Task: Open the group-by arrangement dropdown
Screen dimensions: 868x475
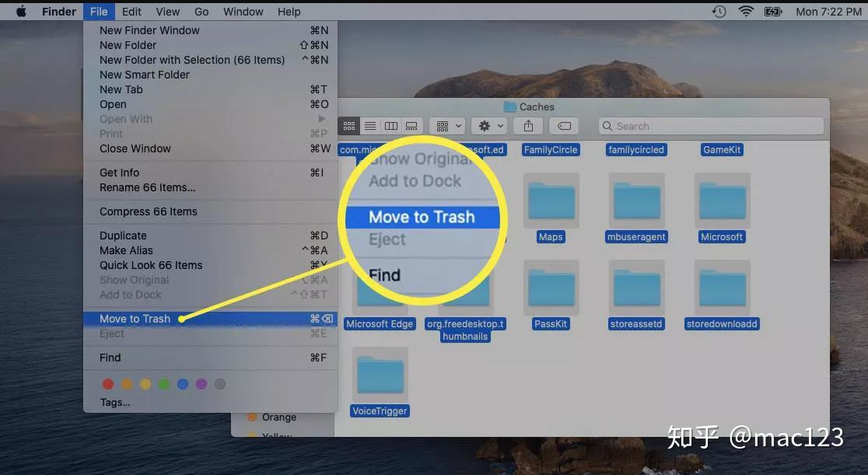Action: (448, 126)
